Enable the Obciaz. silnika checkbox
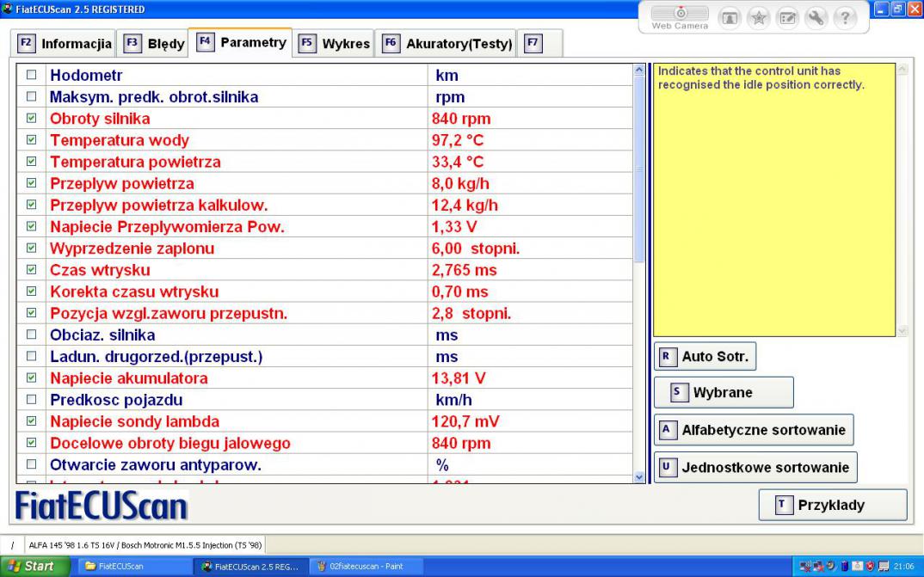Screen dimensions: 924x577 pos(31,335)
